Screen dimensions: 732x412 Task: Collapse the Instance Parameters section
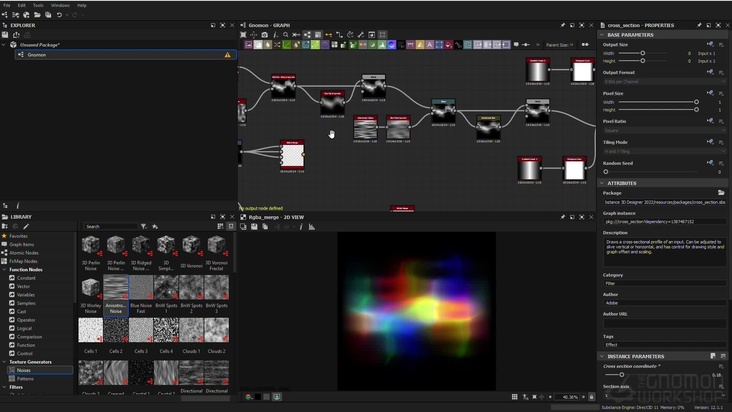(602, 356)
